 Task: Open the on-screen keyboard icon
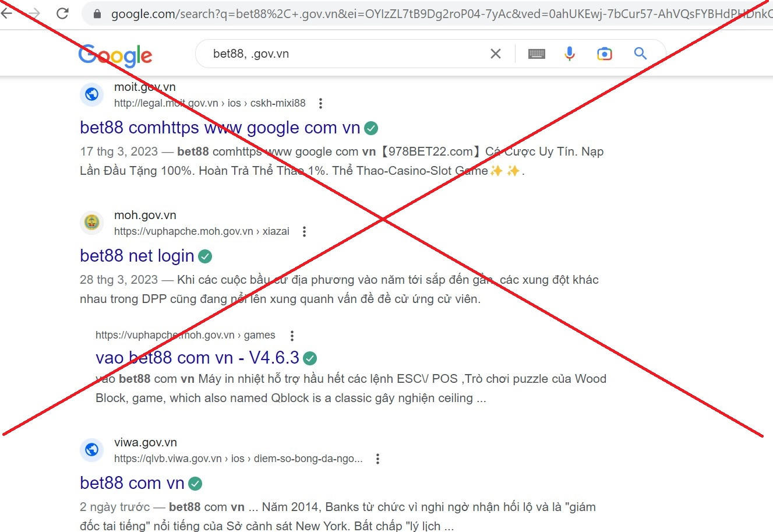(x=536, y=54)
